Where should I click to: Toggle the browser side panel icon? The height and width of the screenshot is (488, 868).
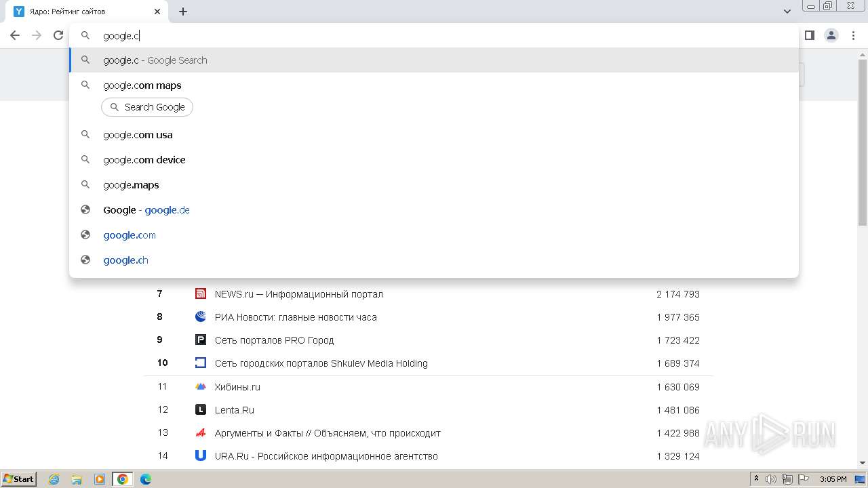pyautogui.click(x=809, y=35)
